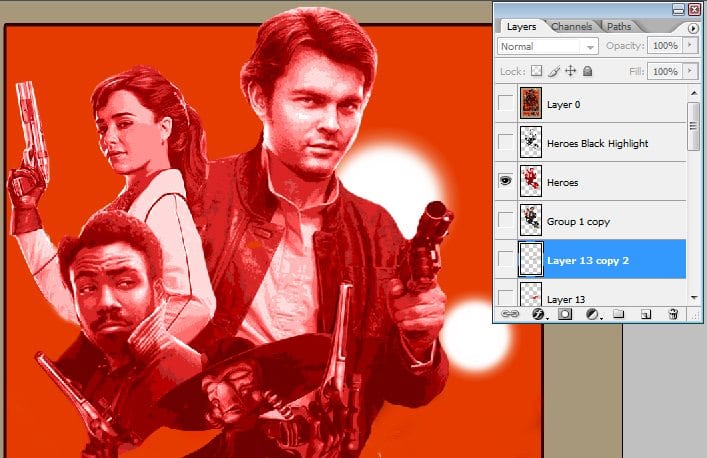Show Layer 0 visibility
707x458 pixels.
[x=505, y=103]
